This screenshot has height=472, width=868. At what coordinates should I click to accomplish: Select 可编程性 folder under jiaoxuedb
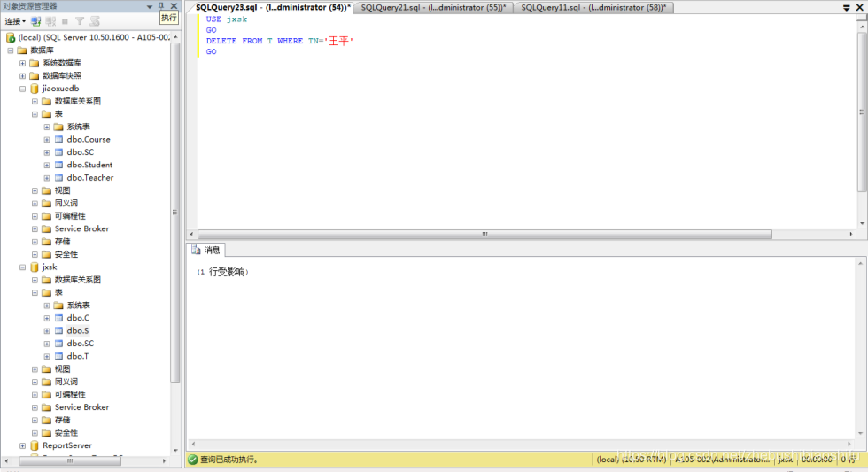pos(70,216)
